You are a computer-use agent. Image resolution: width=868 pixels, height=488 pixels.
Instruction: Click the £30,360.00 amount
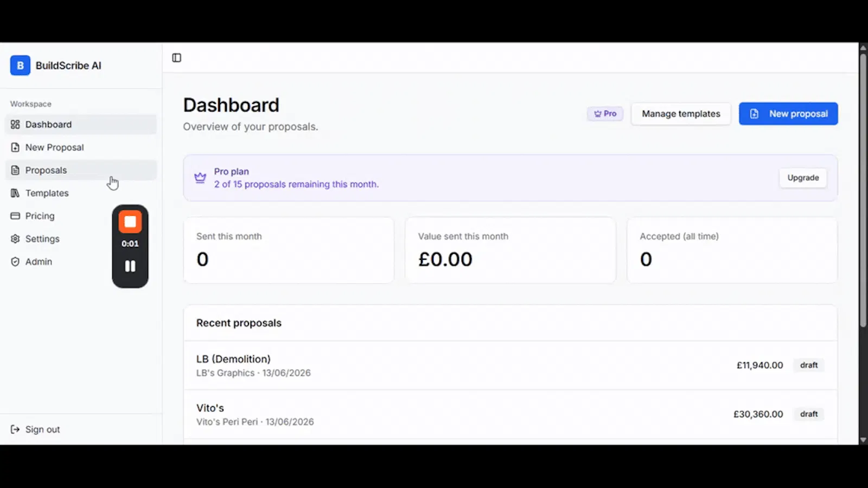tap(758, 414)
